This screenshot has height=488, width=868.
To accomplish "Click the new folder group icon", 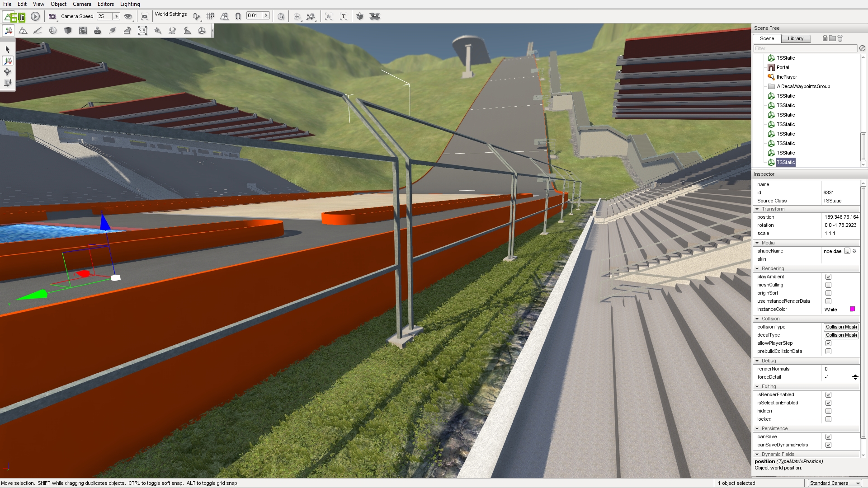I will pyautogui.click(x=832, y=38).
